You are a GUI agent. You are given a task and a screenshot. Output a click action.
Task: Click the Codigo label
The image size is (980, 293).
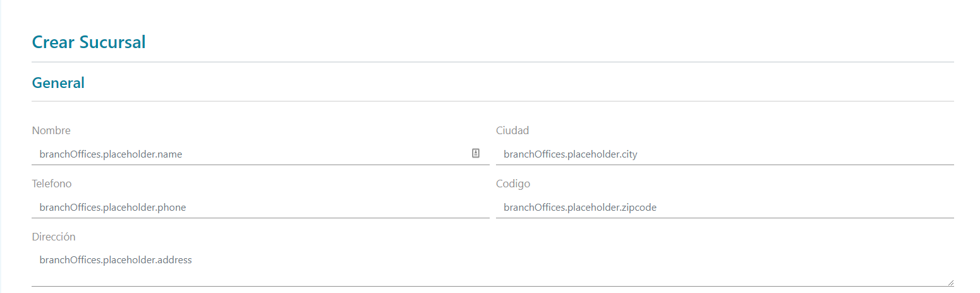coord(513,184)
